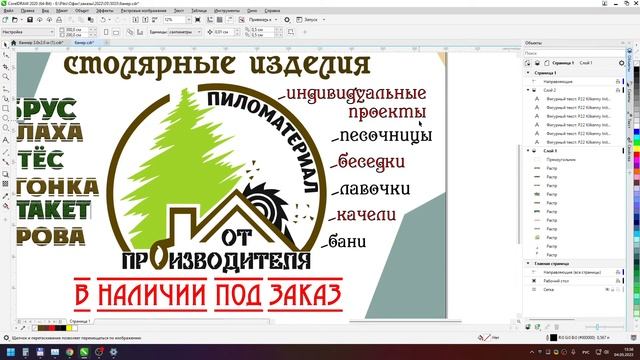Open the Файл menu
Viewport: 640px width, 360px height.
click(x=8, y=11)
